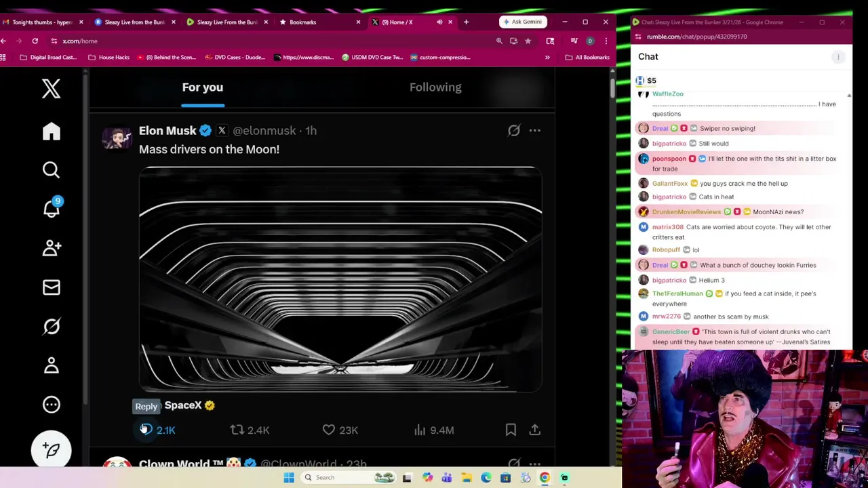Click username WaffleZoo in chat

(x=667, y=94)
